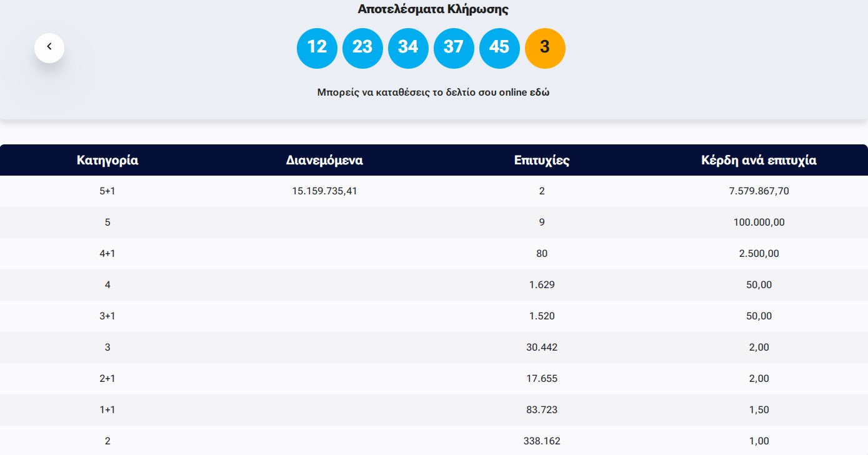Screen dimensions: 868x455
Task: Click the successes count 9
Action: click(x=542, y=222)
